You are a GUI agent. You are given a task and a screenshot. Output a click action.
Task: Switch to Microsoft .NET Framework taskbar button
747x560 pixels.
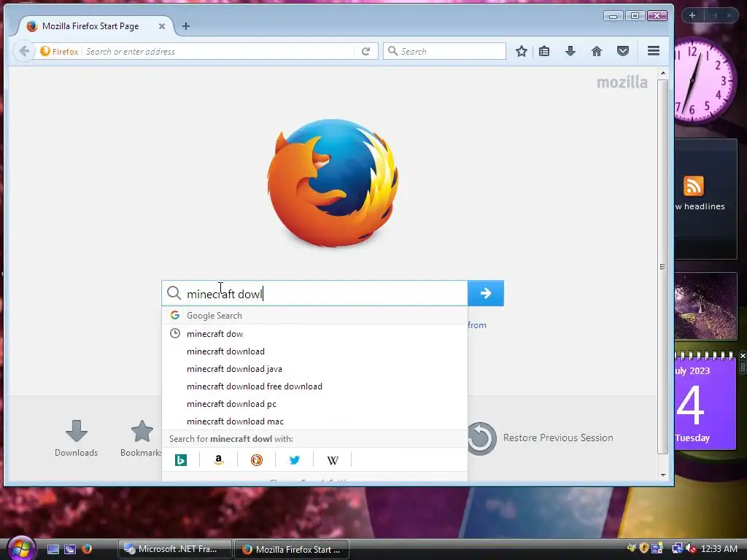point(174,549)
